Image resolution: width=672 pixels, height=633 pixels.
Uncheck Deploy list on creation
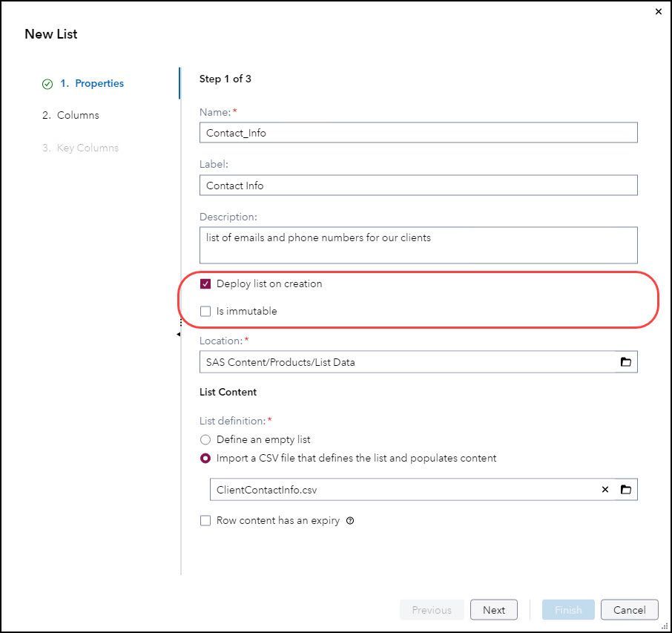(205, 284)
